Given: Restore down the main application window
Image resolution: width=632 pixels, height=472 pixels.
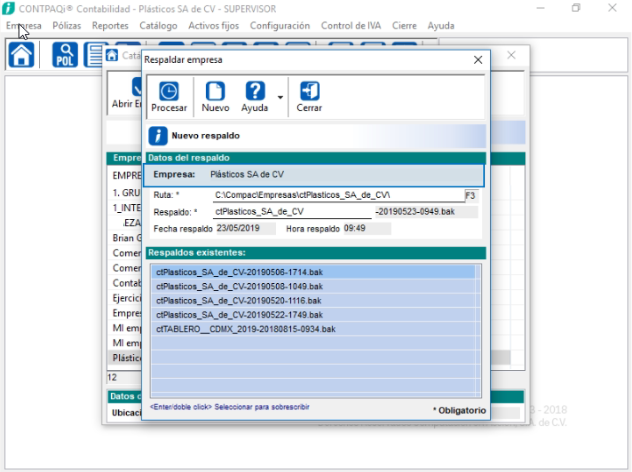Looking at the screenshot, I should click(x=576, y=8).
